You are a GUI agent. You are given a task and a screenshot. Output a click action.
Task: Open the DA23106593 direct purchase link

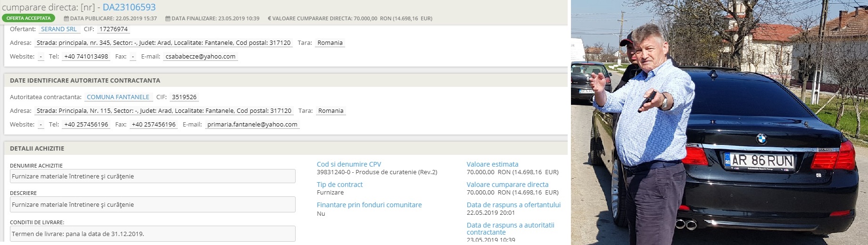tap(129, 7)
